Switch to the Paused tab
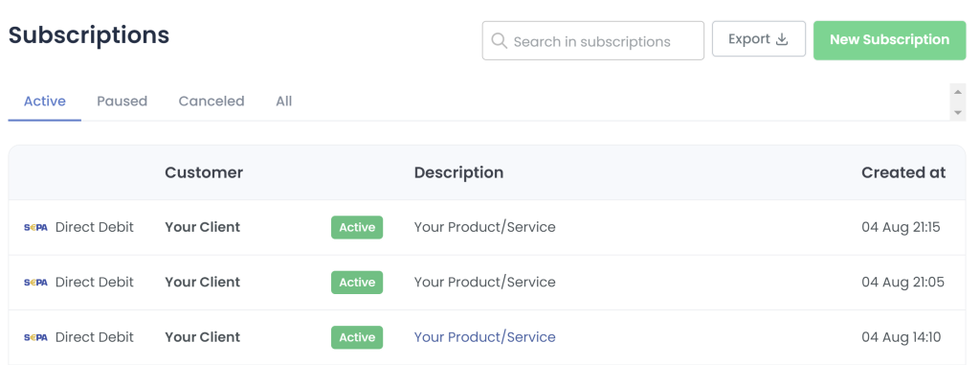This screenshot has height=365, width=980. 122,101
